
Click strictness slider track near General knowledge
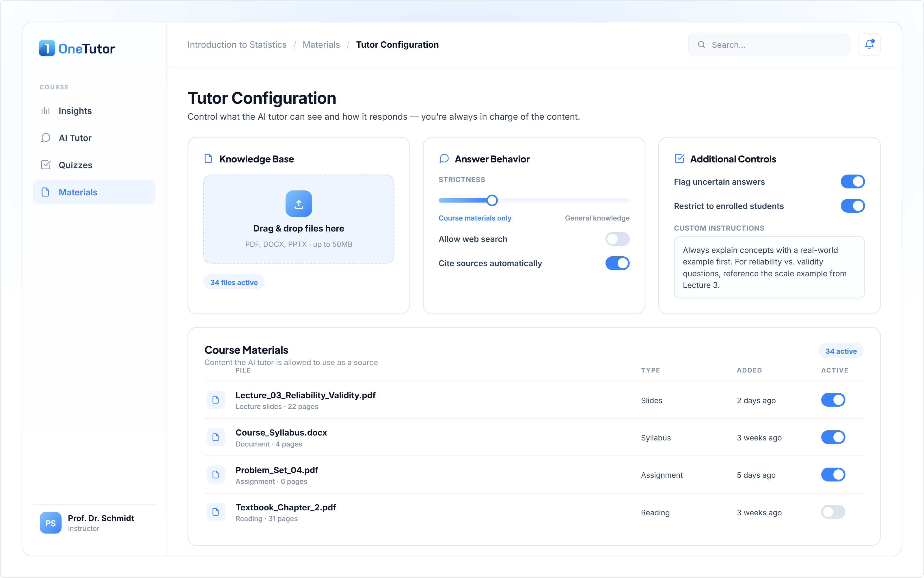[619, 200]
